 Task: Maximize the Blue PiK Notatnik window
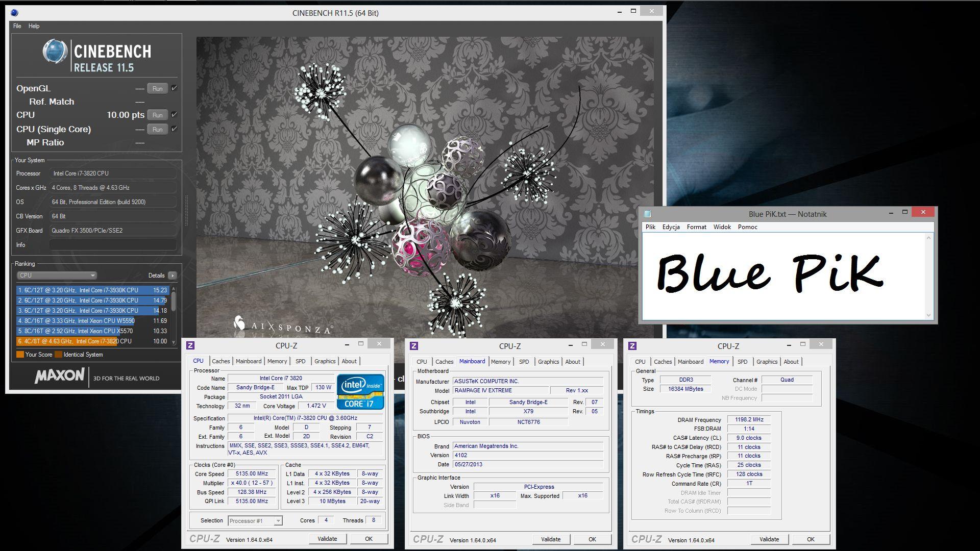click(905, 212)
